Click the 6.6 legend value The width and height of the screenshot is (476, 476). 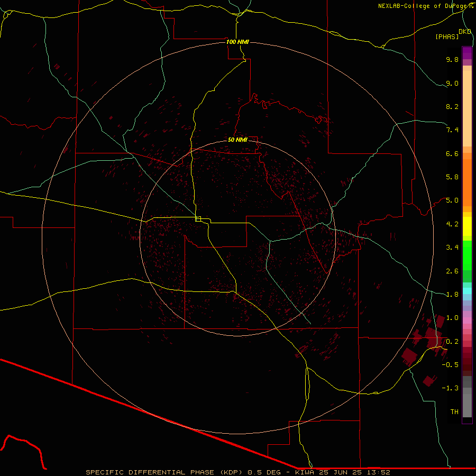tap(452, 153)
